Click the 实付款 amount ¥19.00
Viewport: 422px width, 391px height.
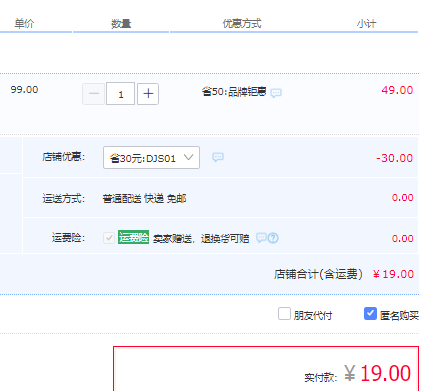[378, 373]
